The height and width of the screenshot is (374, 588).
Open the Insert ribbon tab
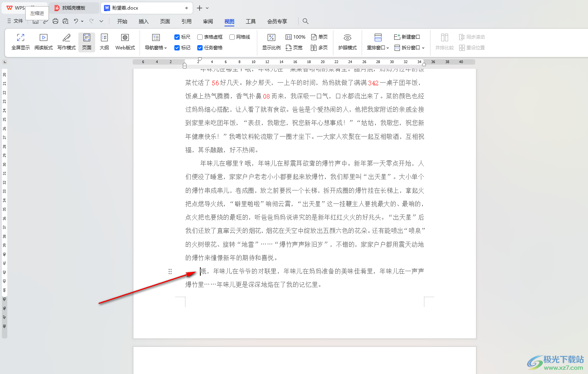143,21
